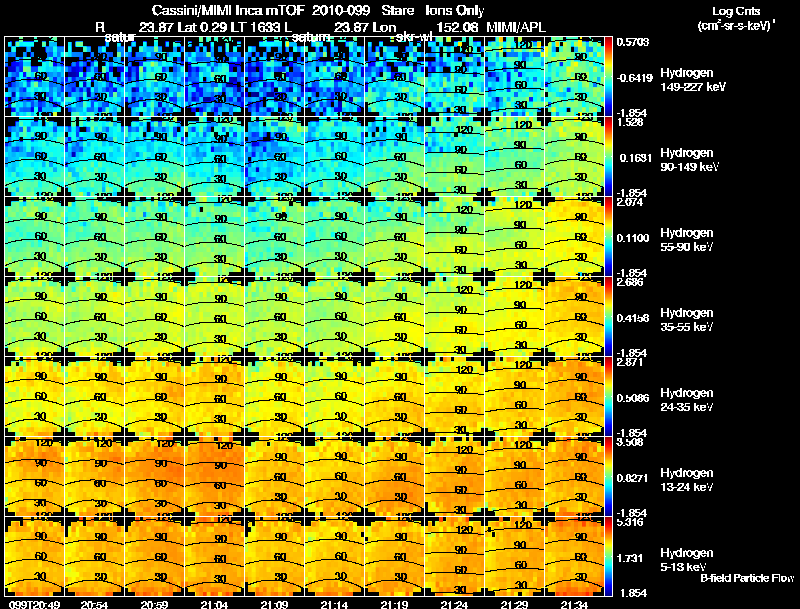Click the 21:19 time label
This screenshot has height=609, width=800.
coord(394,604)
